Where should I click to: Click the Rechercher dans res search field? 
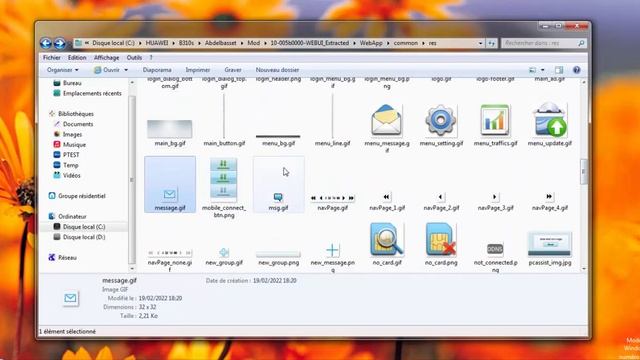[x=543, y=43]
